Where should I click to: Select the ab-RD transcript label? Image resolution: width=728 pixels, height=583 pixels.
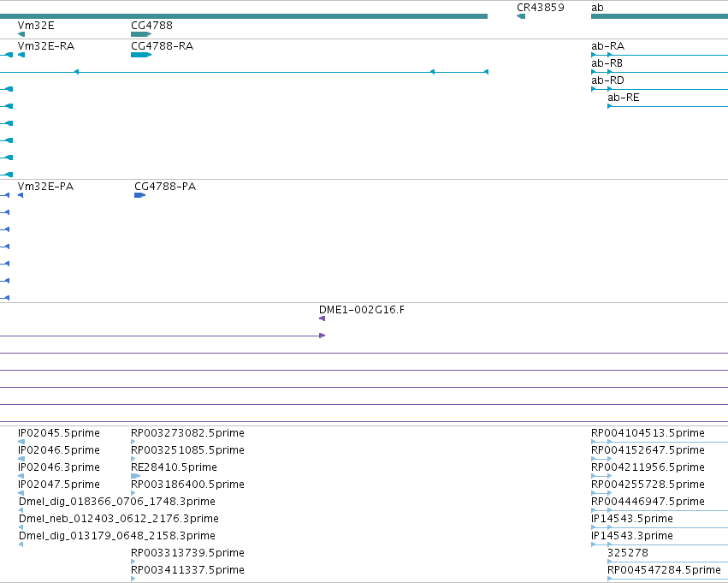pos(607,80)
